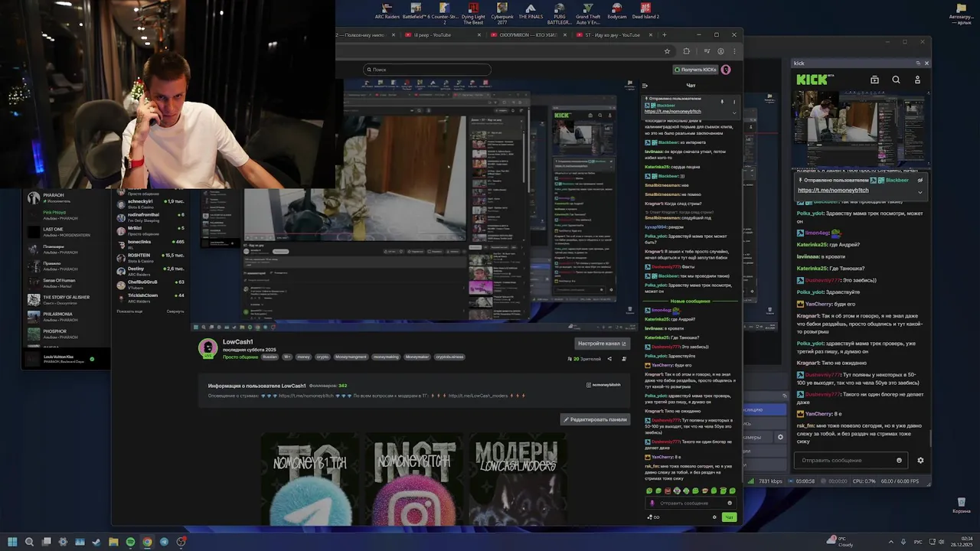
Task: Close ST - Иду ко дну tab
Action: pyautogui.click(x=651, y=34)
